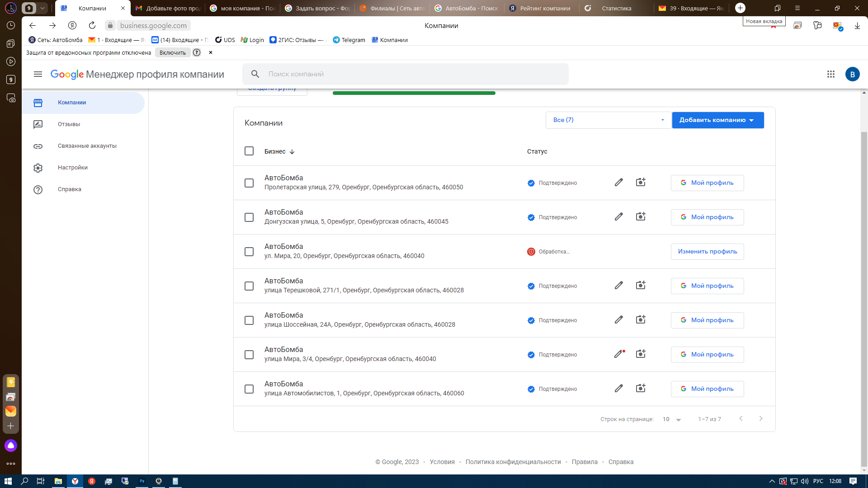
Task: Go to previous page of results
Action: click(741, 419)
